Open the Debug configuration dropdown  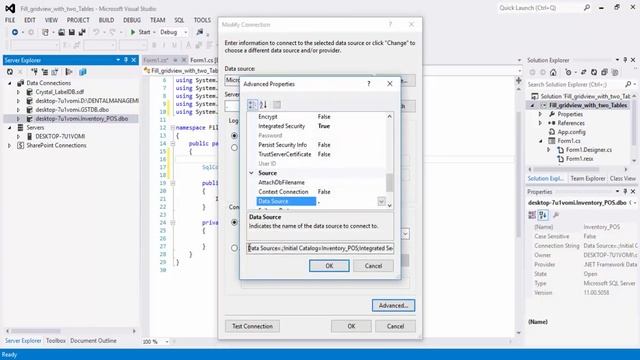click(x=185, y=32)
